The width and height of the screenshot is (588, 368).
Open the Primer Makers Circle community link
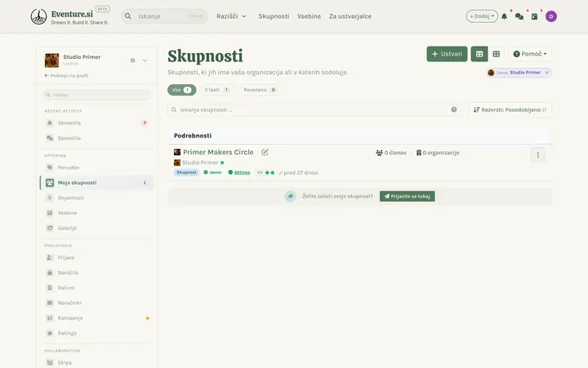click(x=218, y=152)
